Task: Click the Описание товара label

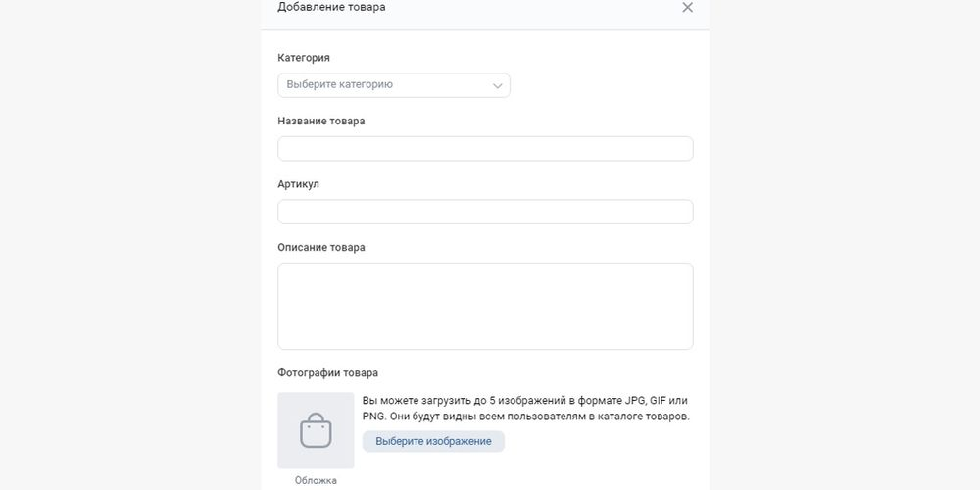Action: [321, 248]
